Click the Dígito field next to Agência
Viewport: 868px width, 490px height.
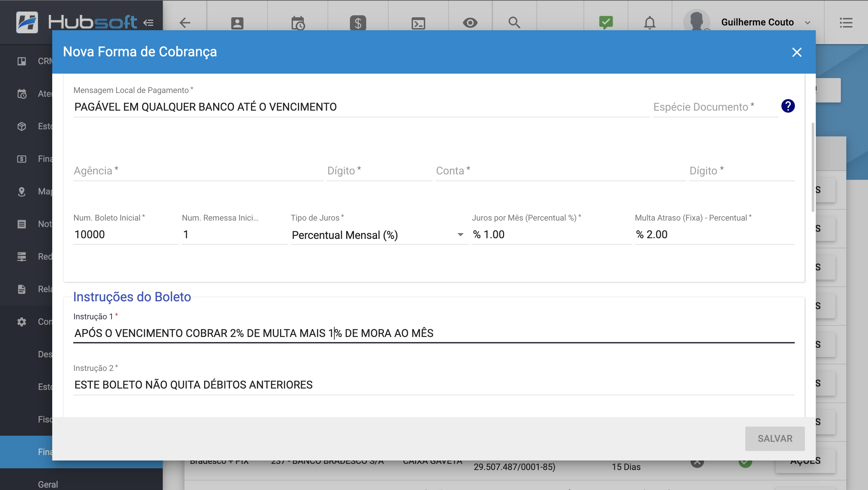379,171
